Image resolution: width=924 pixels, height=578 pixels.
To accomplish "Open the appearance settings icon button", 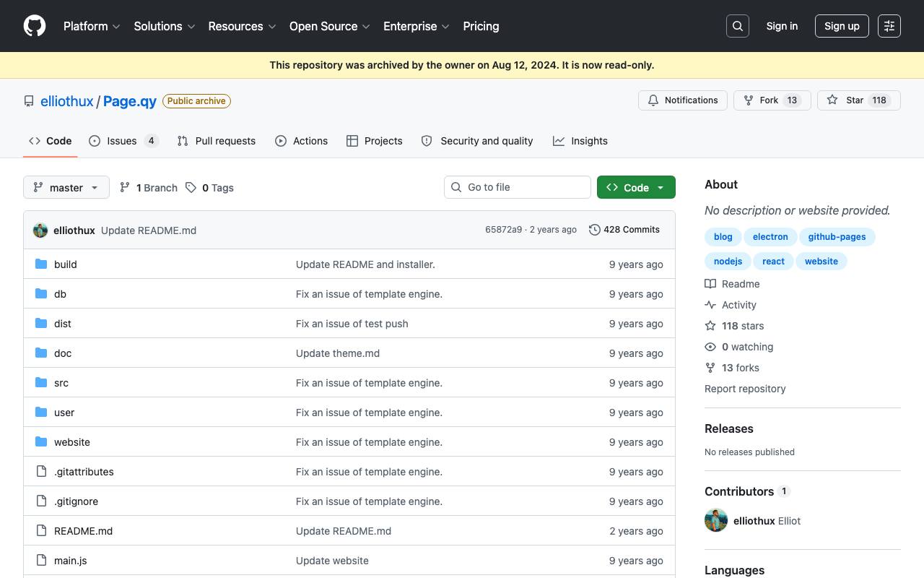I will pos(889,26).
